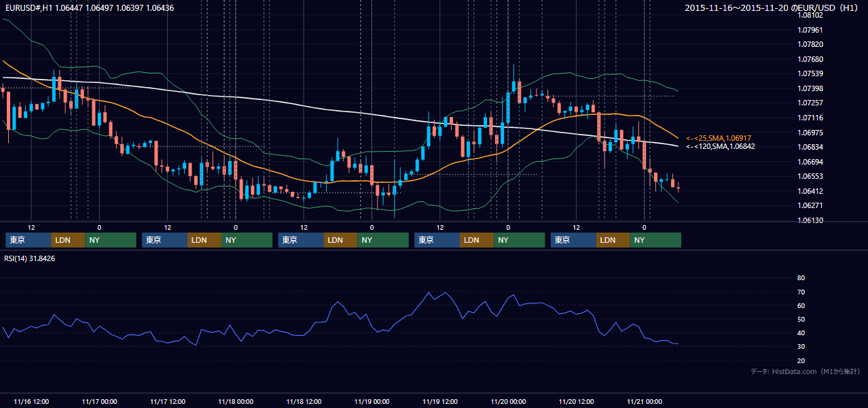Click RSI scale value 30
This screenshot has height=408, width=868.
coord(801,346)
